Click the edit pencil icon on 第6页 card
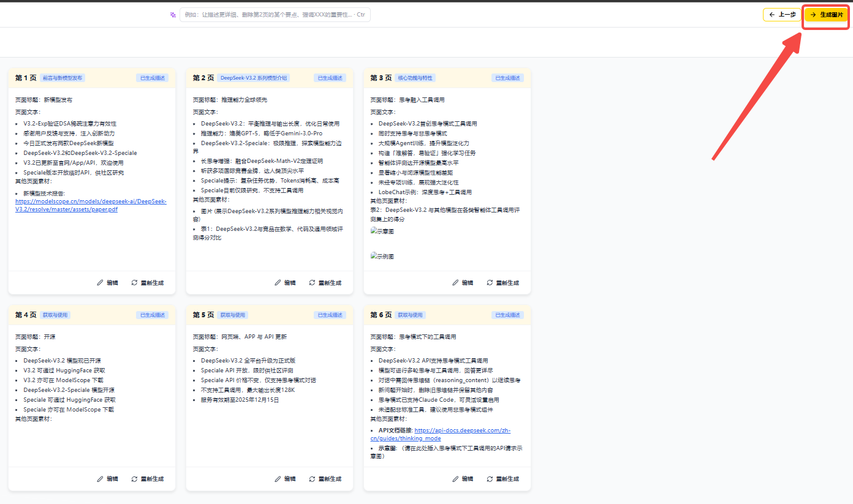 pos(455,478)
